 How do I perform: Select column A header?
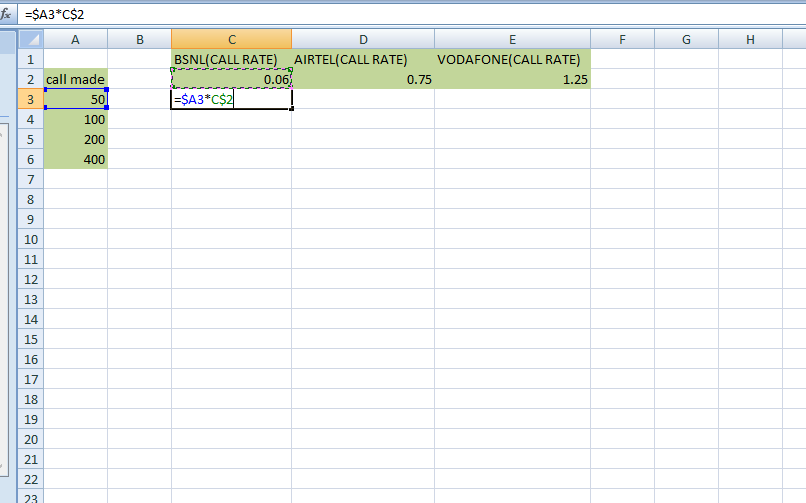click(76, 40)
